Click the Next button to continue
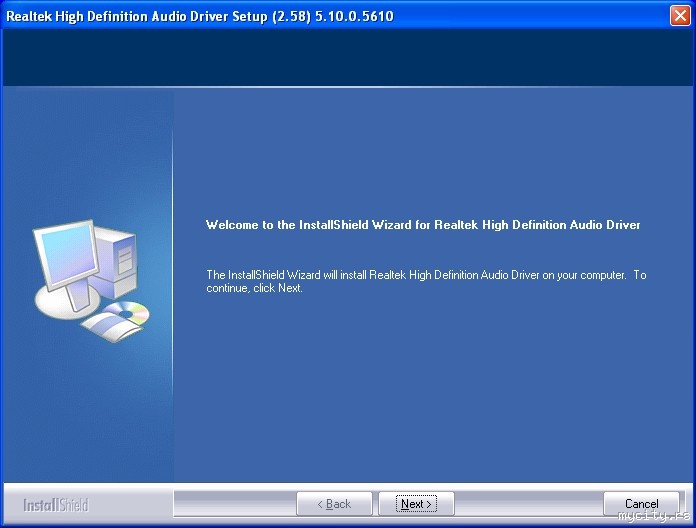The height and width of the screenshot is (528, 696). click(416, 504)
